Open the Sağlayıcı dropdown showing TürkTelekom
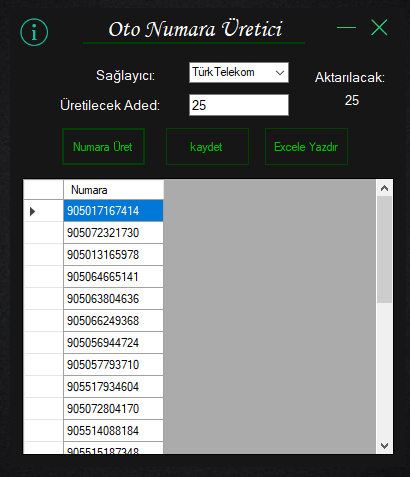410x477 pixels. click(x=239, y=72)
